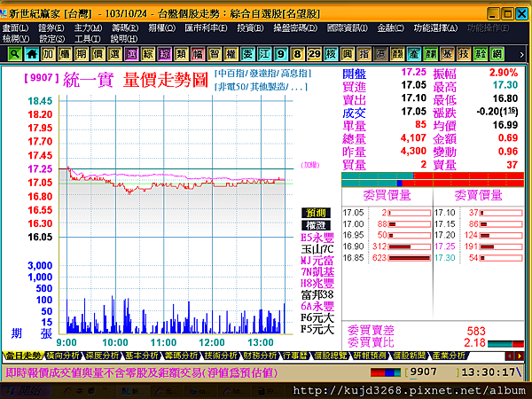The image size is (532, 399).
Task: Switch to 財務分析 tab
Action: 260,356
